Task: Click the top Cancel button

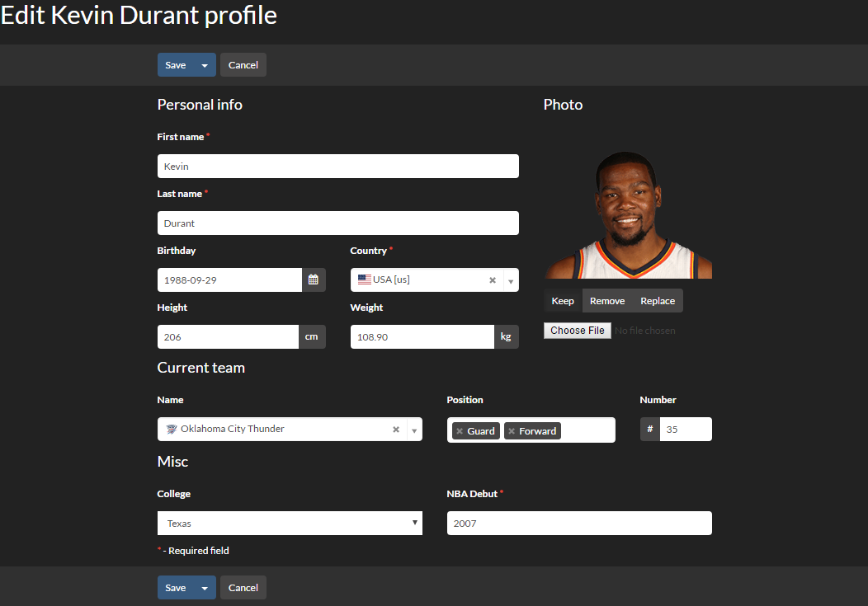Action: [x=243, y=65]
